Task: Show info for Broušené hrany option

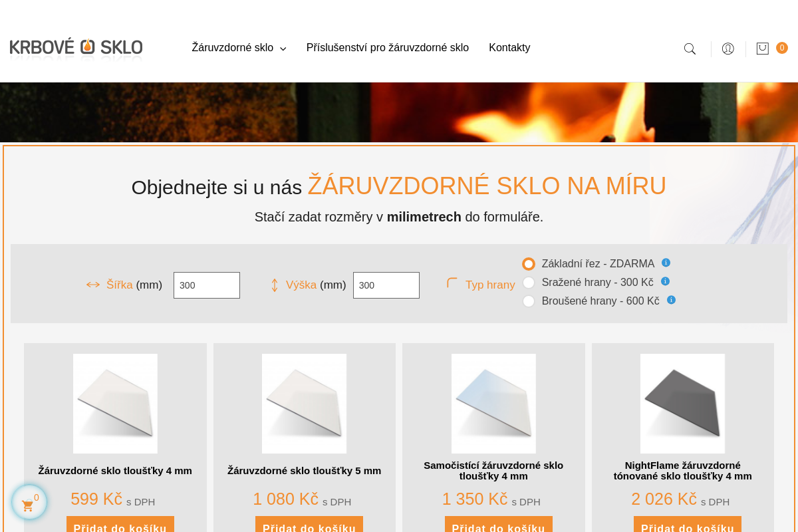Action: (x=671, y=300)
